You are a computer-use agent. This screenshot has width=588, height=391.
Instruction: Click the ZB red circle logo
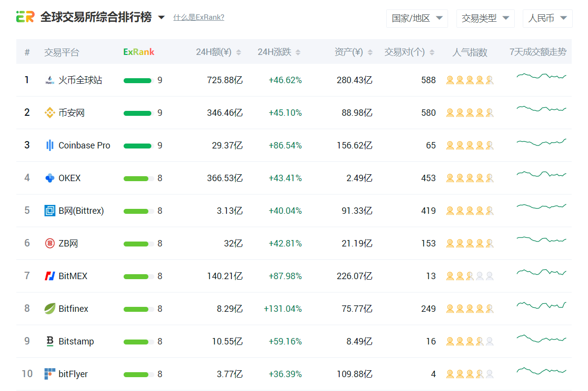pos(49,243)
